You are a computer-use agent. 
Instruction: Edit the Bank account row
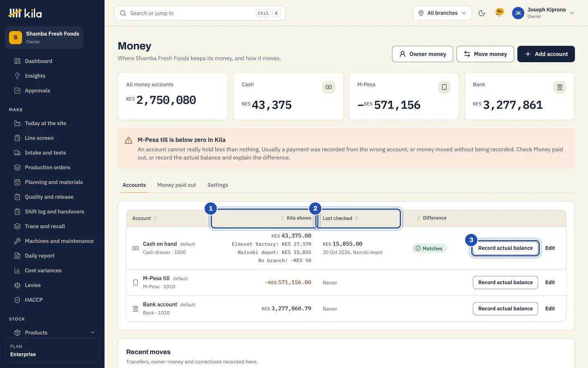[550, 309]
